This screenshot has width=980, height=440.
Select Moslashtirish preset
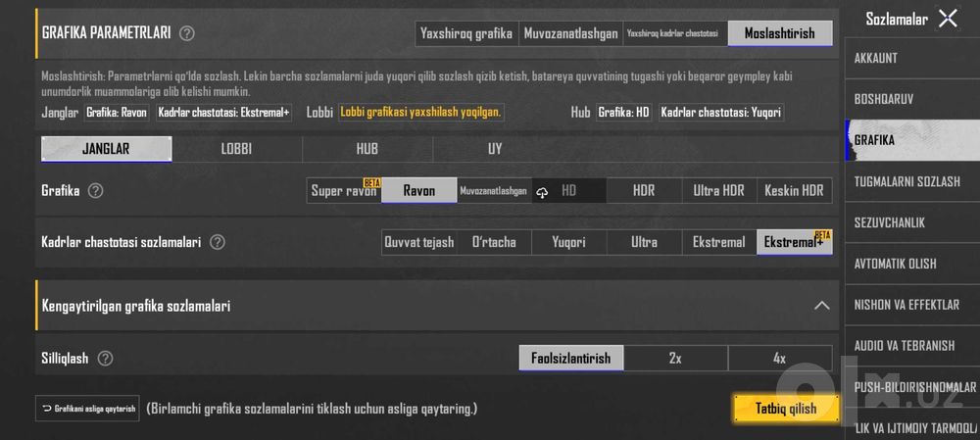coord(780,33)
